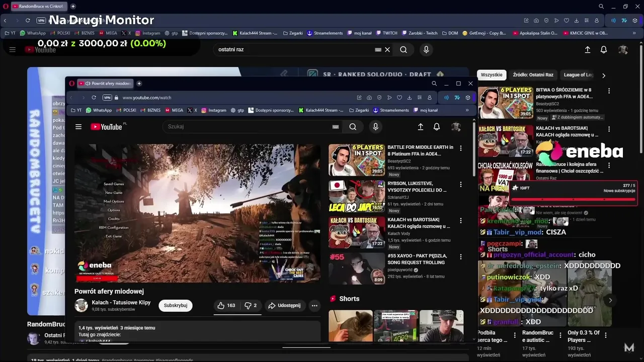Open notifications bell in front YouTube window
Image resolution: width=644 pixels, height=362 pixels.
[437, 127]
